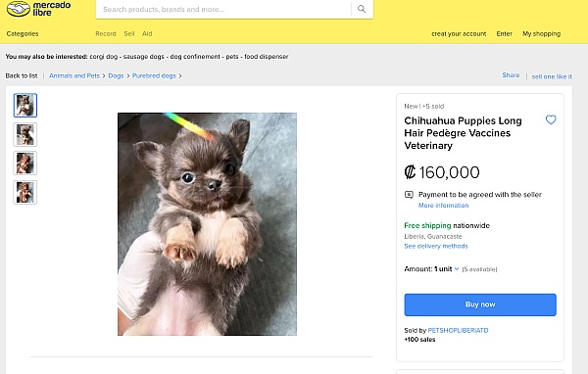Open the My shopping menu item

click(542, 33)
